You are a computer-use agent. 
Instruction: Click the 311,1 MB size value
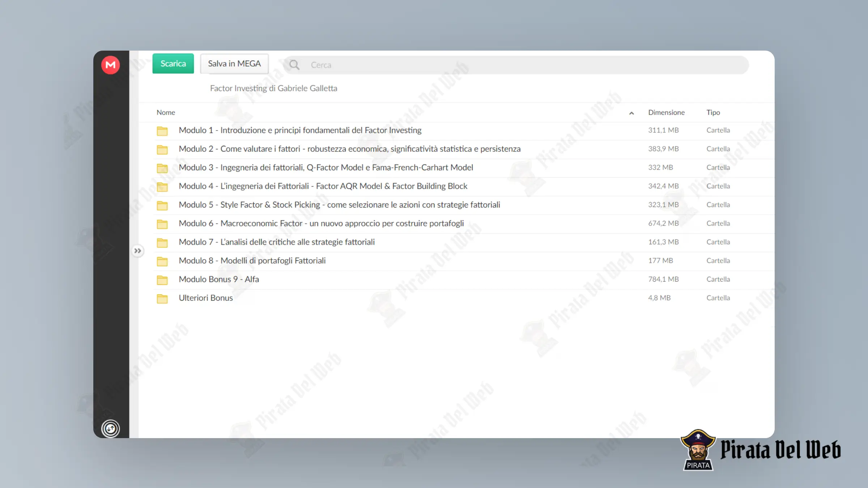(663, 130)
